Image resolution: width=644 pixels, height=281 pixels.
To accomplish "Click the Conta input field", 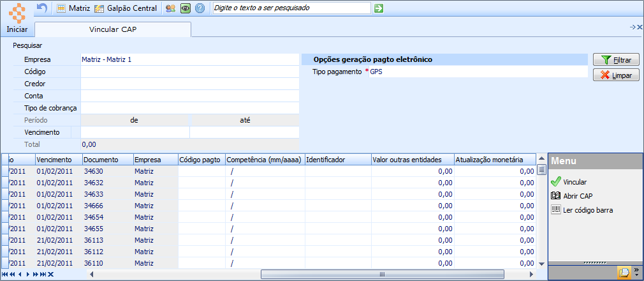I will point(190,96).
